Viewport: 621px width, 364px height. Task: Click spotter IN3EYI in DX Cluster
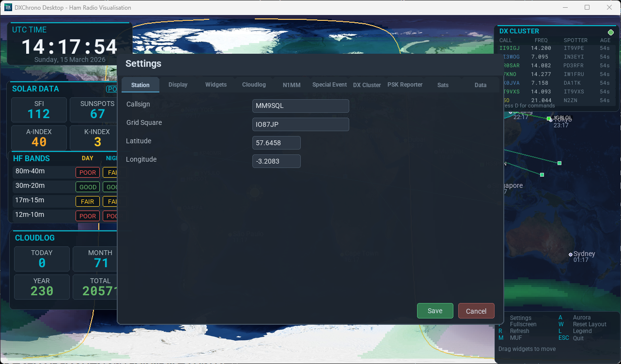(574, 57)
